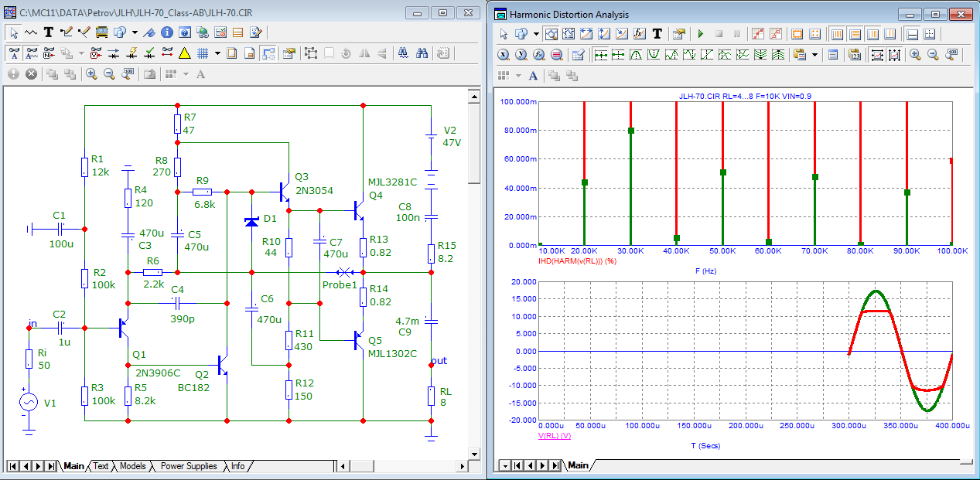The height and width of the screenshot is (480, 980).
Task: Click the Run green play button
Action: (x=701, y=34)
